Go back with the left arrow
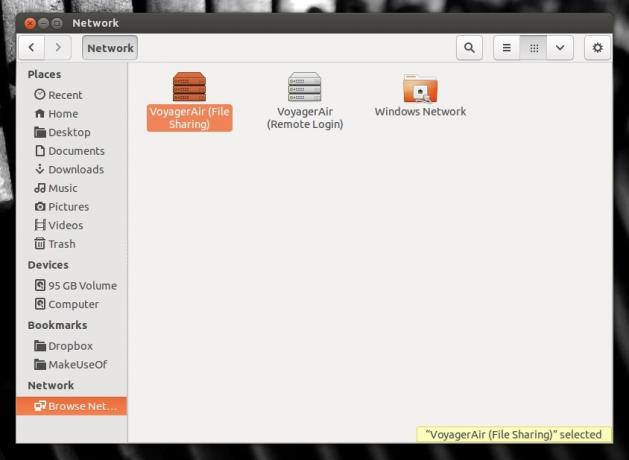Viewport: 629px width, 460px height. tap(31, 47)
